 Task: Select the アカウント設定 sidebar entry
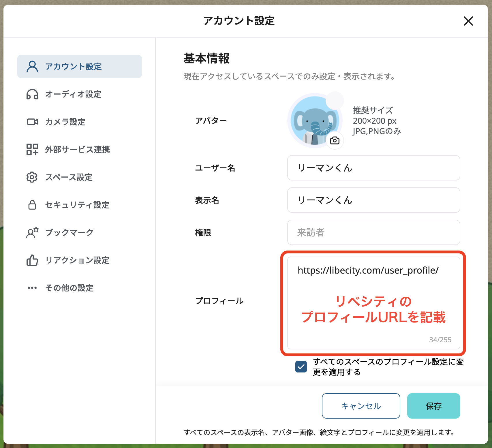point(74,66)
